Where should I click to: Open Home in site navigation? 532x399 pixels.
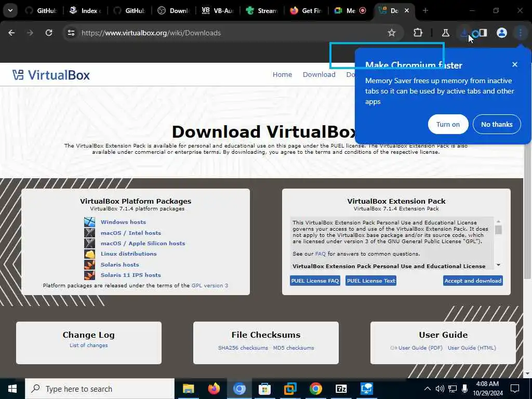point(282,75)
